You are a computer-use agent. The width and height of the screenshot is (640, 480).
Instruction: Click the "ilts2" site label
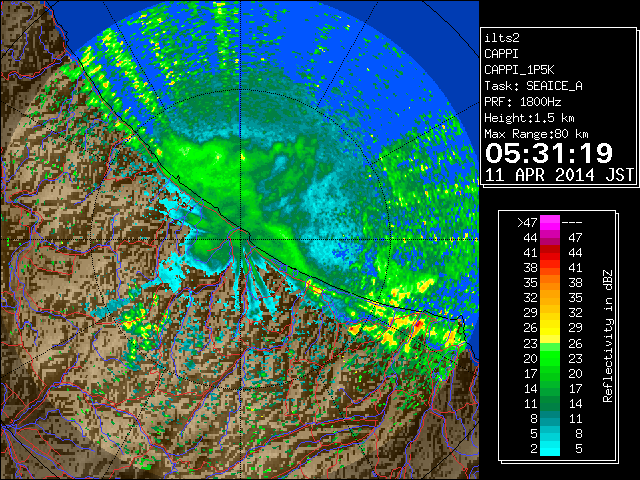pos(502,38)
